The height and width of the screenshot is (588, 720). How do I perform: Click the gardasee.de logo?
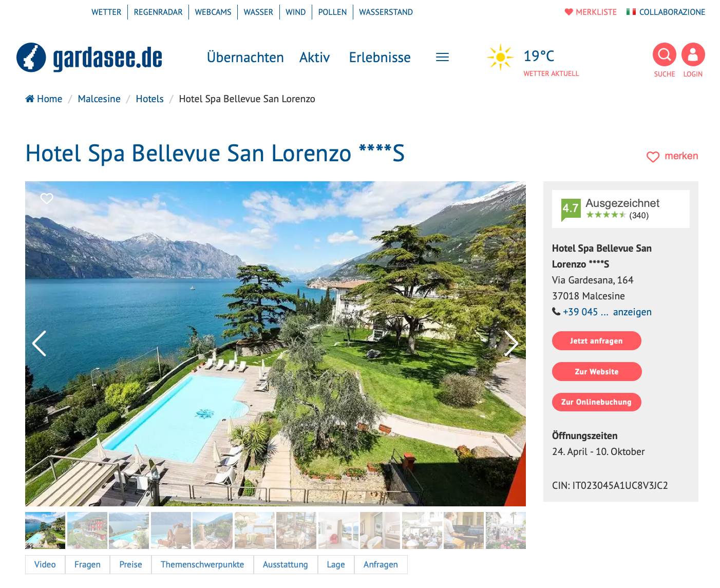(89, 58)
